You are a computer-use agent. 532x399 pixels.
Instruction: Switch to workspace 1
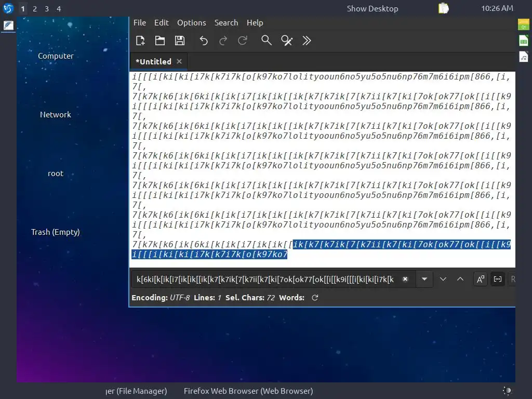click(x=23, y=9)
